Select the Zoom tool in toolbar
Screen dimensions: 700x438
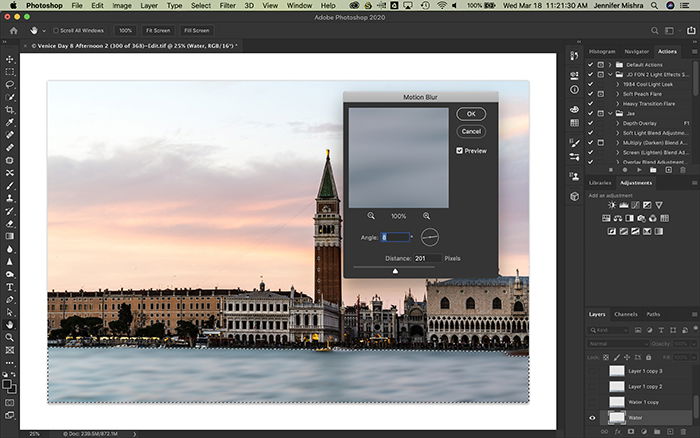9,338
